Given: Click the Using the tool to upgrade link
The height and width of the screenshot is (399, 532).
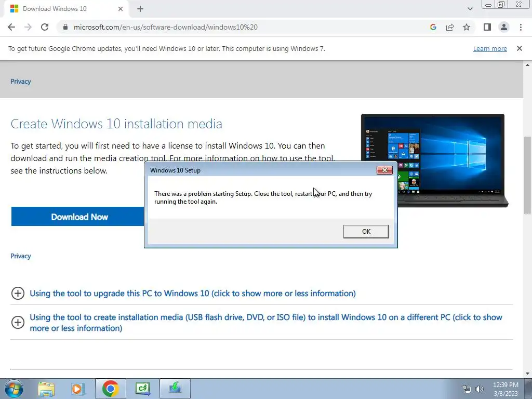Looking at the screenshot, I should pyautogui.click(x=193, y=293).
